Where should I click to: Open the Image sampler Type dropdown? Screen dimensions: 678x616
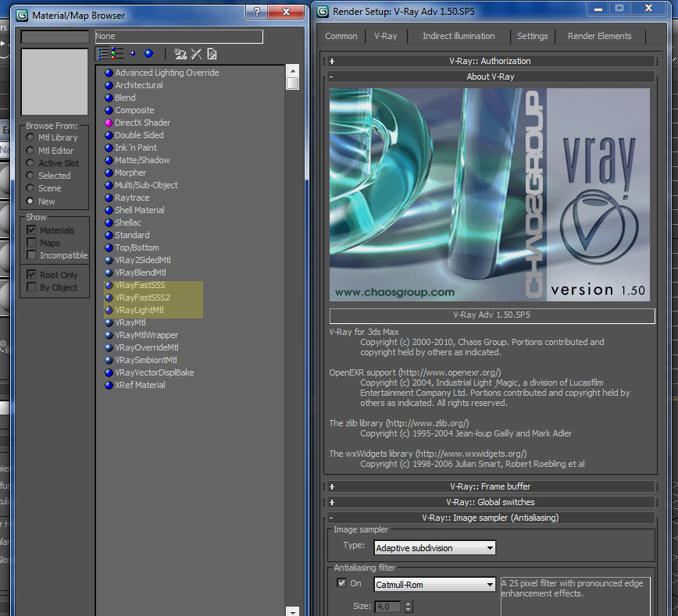point(434,548)
